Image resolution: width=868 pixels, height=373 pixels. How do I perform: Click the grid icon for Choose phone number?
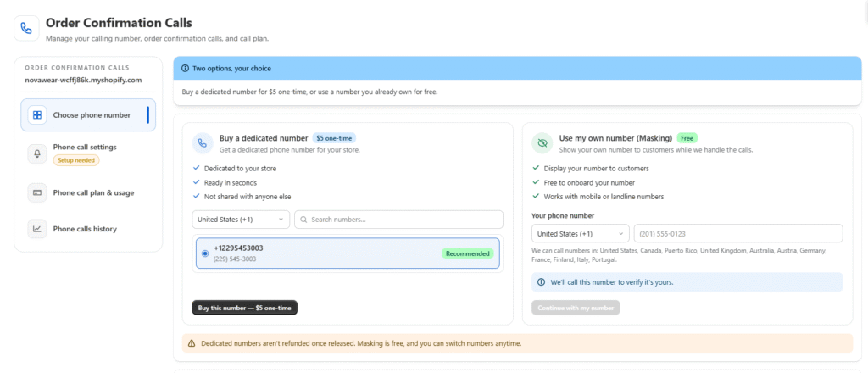click(37, 115)
